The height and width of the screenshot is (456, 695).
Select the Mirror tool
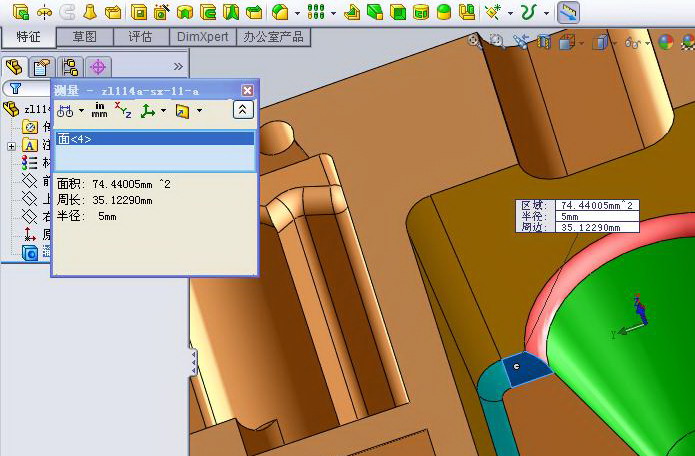pos(467,12)
